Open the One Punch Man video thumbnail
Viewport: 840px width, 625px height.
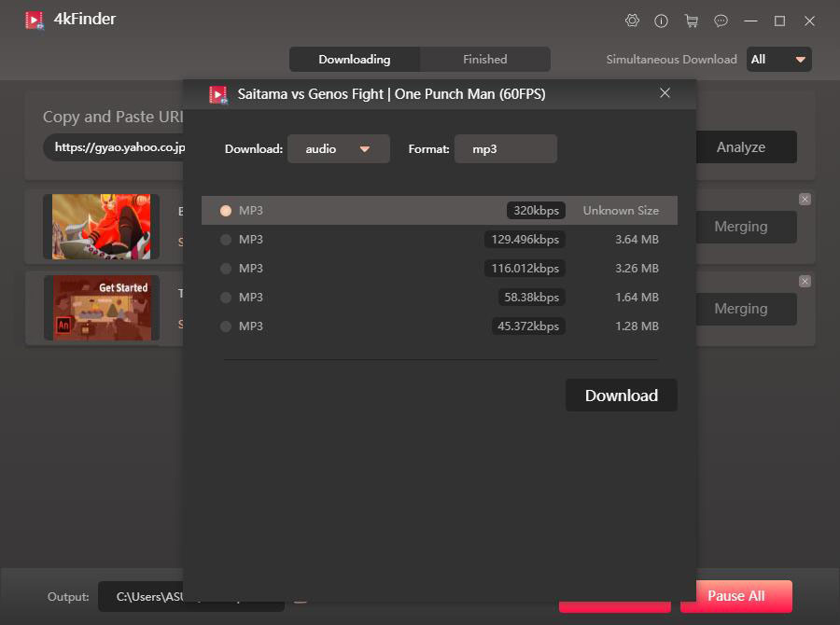pyautogui.click(x=100, y=226)
